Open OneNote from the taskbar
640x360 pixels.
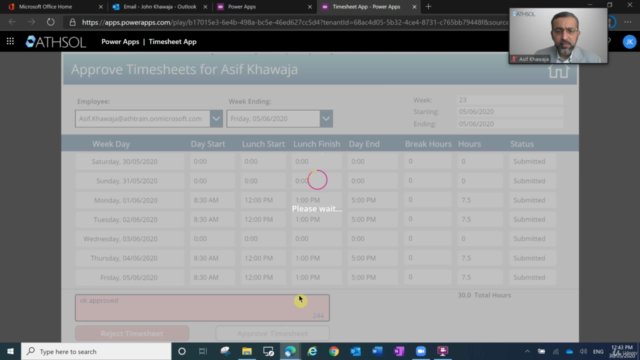(x=399, y=351)
